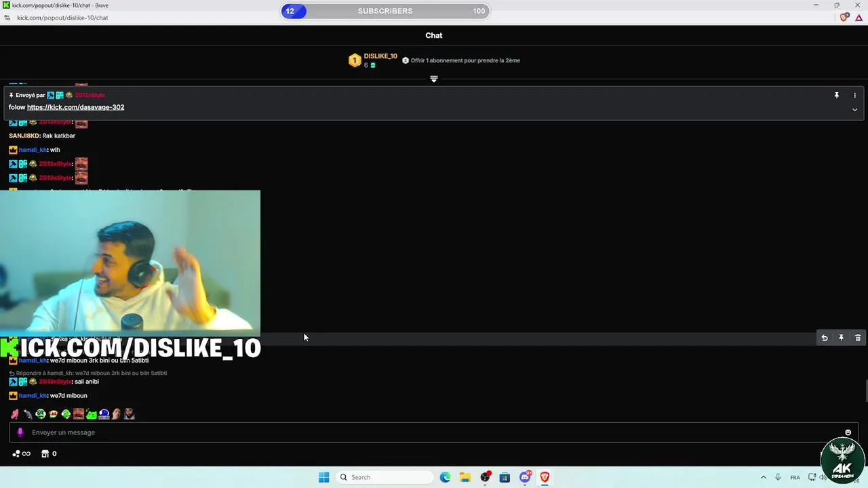Screen dimensions: 868x488
Task: Delete the hovered chat message with trash icon
Action: (x=858, y=338)
